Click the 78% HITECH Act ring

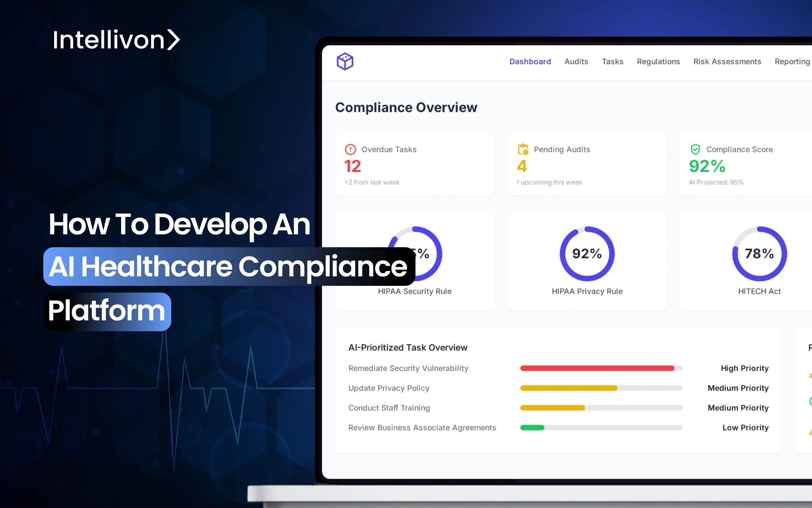pyautogui.click(x=759, y=254)
